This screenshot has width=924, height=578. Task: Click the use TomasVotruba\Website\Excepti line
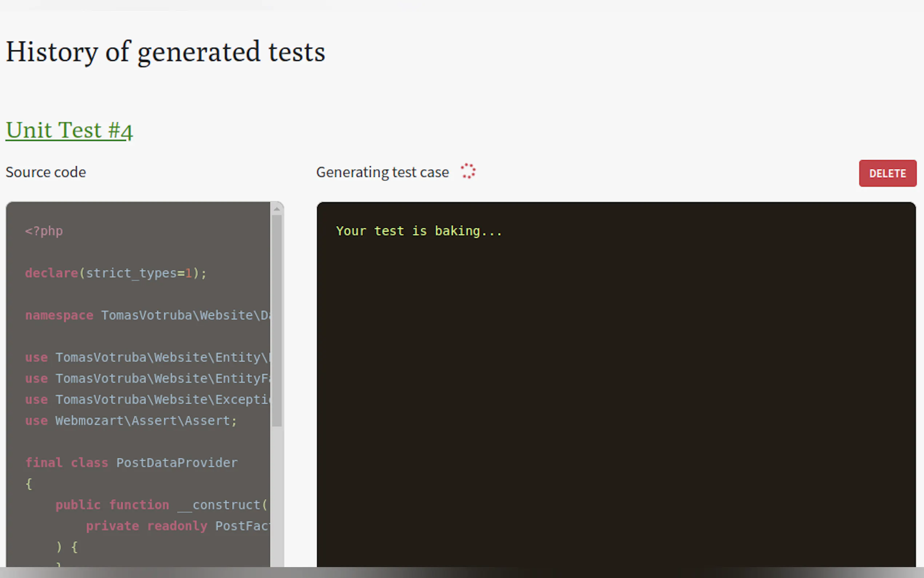tap(147, 400)
